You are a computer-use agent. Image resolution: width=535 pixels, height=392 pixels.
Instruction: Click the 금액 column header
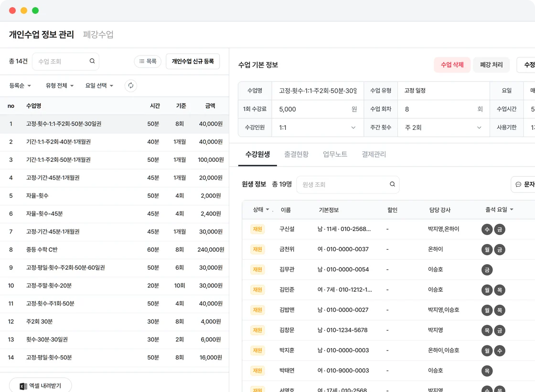tap(210, 106)
